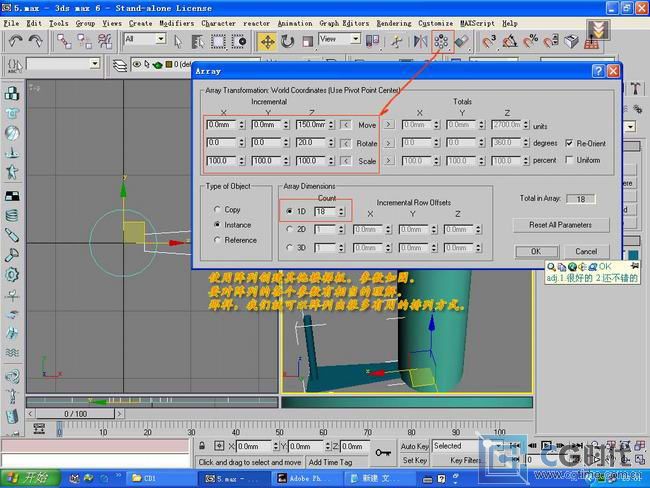Select the Copy object type

click(217, 209)
